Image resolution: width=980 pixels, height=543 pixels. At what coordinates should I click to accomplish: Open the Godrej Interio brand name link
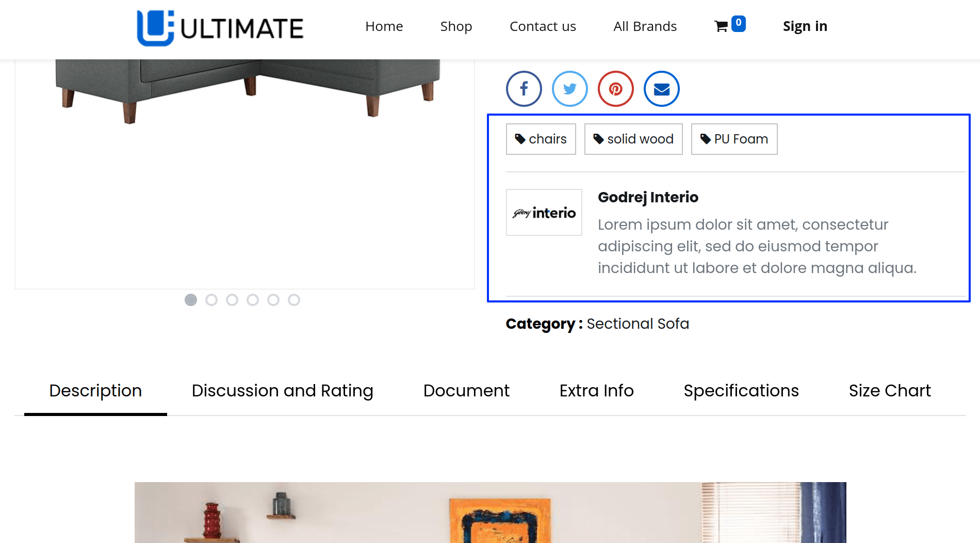tap(648, 197)
